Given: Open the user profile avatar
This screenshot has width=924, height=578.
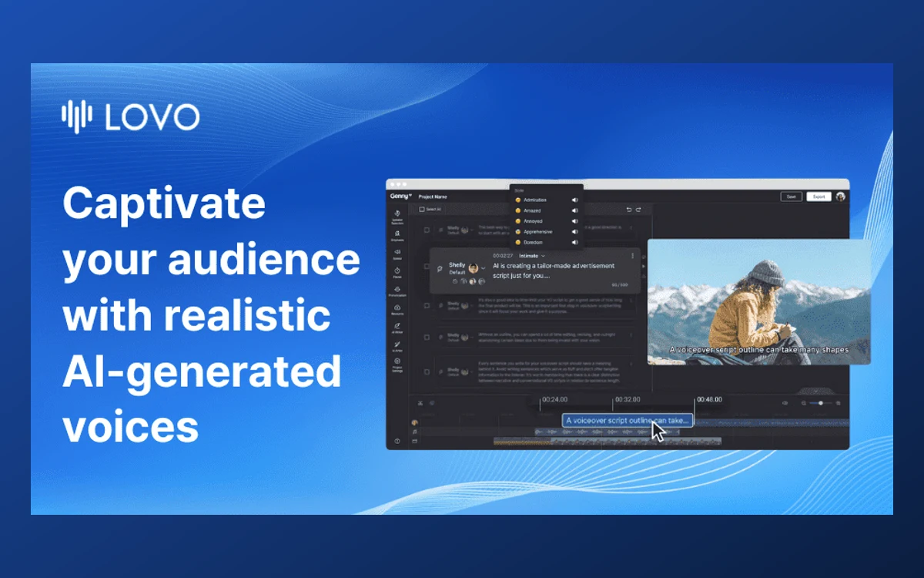Looking at the screenshot, I should click(840, 197).
